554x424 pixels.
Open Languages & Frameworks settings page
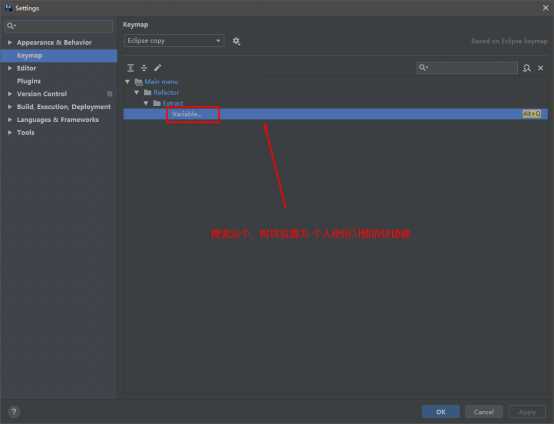[x=58, y=120]
